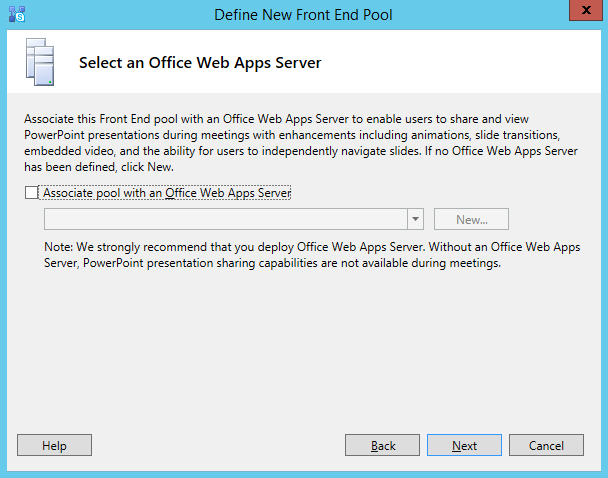Expand the Office Web Apps Server dropdown arrow
The height and width of the screenshot is (478, 608).
(415, 219)
